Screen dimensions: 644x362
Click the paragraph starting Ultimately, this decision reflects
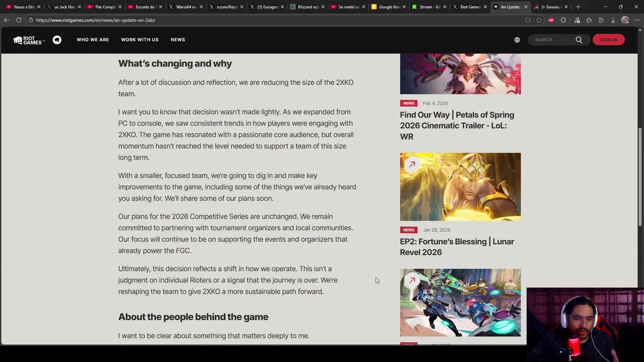tap(228, 280)
